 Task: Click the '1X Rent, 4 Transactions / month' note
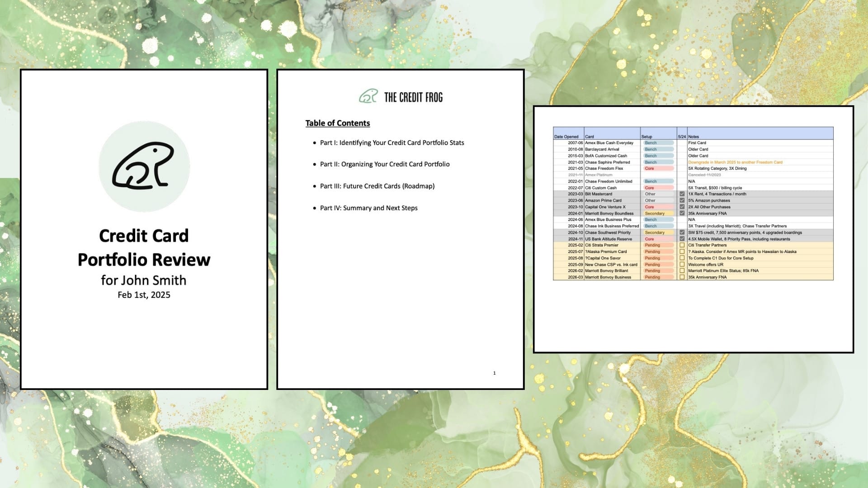coord(717,194)
